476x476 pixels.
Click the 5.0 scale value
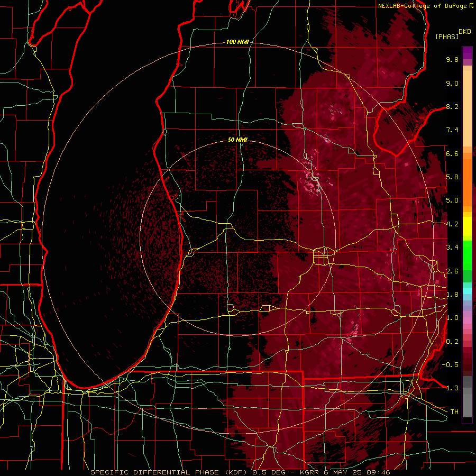point(452,200)
